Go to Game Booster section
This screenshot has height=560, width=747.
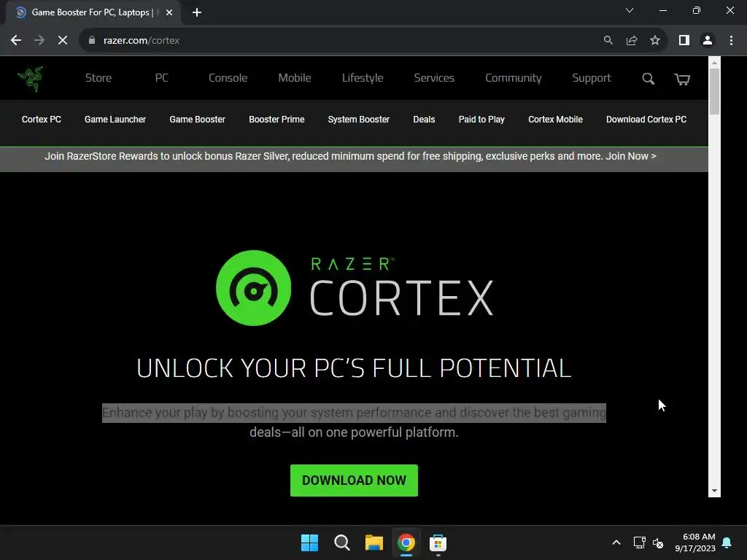point(197,120)
